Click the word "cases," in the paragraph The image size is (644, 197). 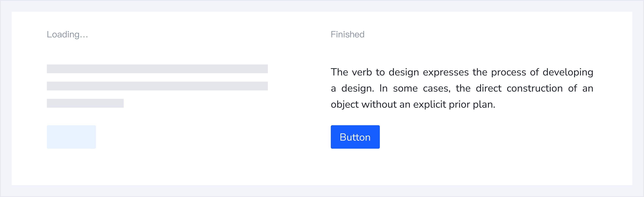coord(437,88)
